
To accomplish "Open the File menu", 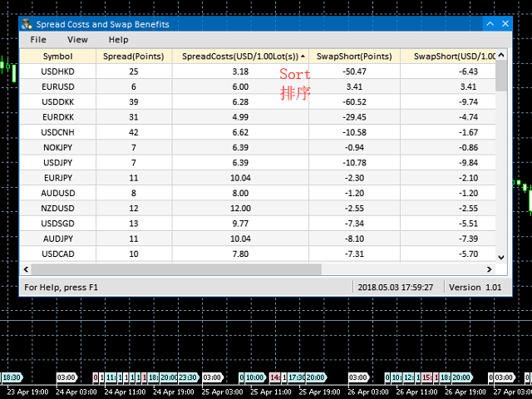I will [38, 39].
